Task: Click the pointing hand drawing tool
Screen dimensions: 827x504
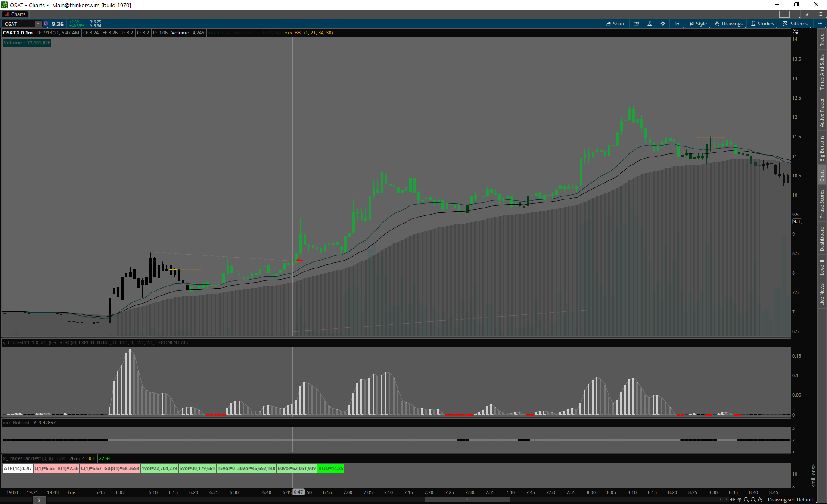Action: coord(760,500)
